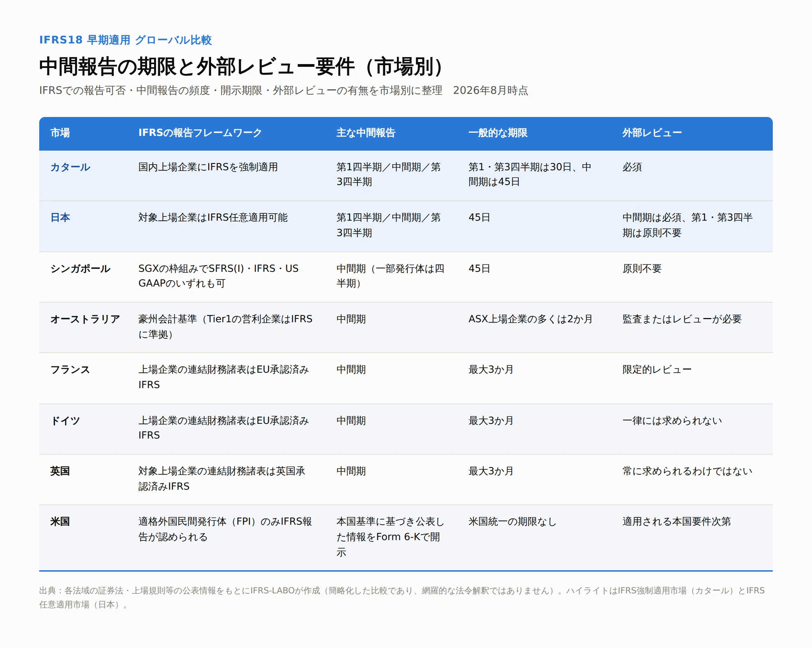The width and height of the screenshot is (812, 648).
Task: Click the 市場 column header
Action: 60,133
